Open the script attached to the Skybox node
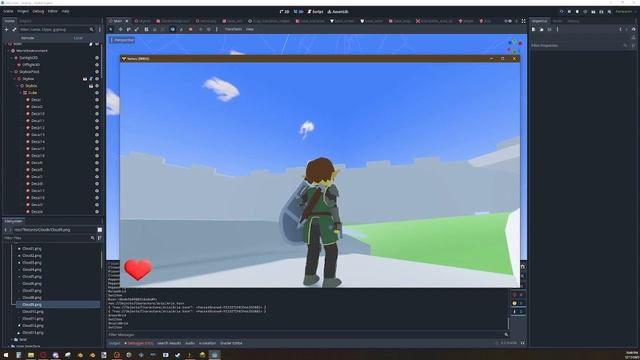This screenshot has width=640, height=360. pyautogui.click(x=91, y=79)
